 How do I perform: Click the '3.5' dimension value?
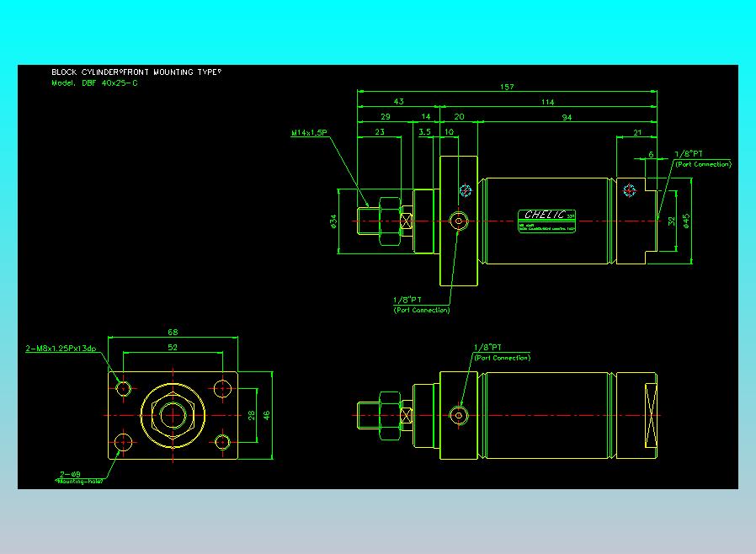coord(424,131)
